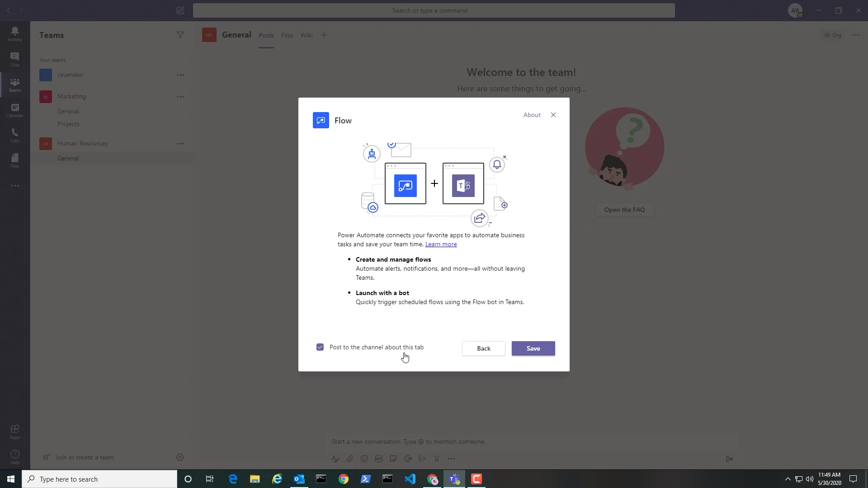The height and width of the screenshot is (488, 868).
Task: Open more options for ravendev team
Action: [x=180, y=75]
